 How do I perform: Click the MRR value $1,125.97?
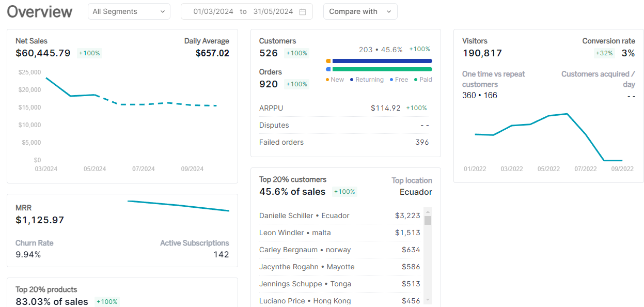(x=40, y=220)
